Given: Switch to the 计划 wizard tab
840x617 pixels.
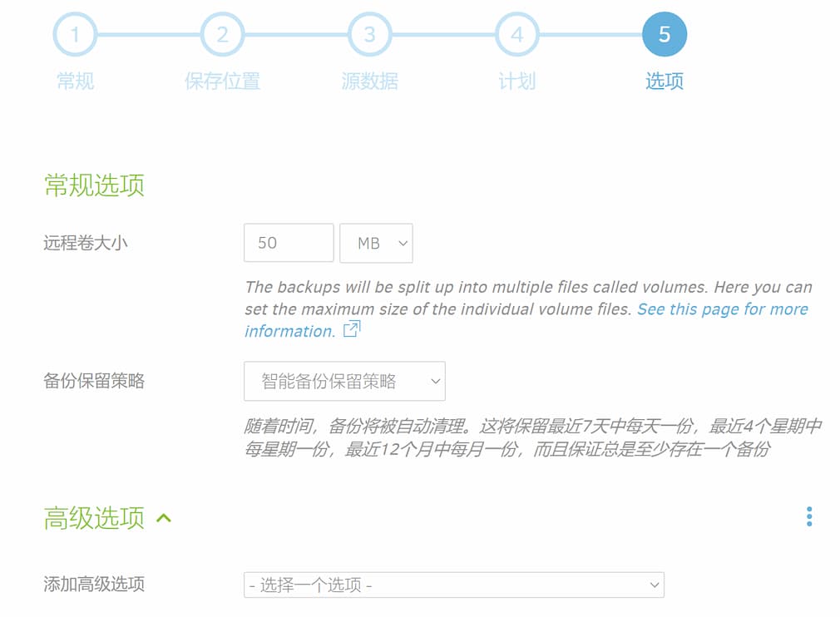Looking at the screenshot, I should pos(516,81).
